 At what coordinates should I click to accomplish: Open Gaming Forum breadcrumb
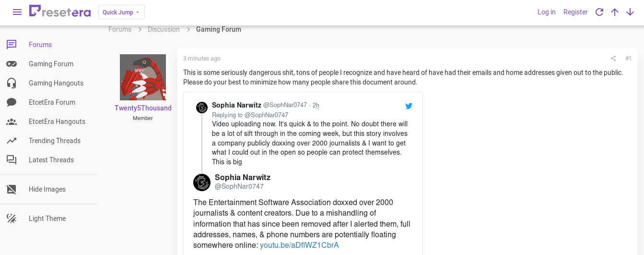pos(219,29)
